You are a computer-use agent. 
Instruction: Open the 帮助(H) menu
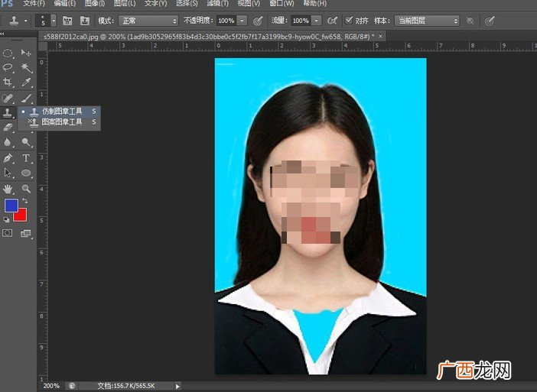pyautogui.click(x=314, y=3)
